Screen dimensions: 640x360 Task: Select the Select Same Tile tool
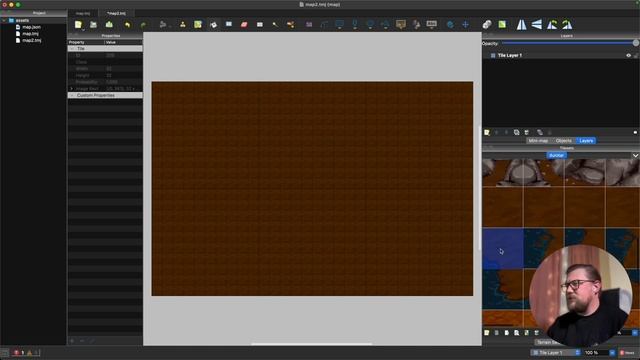pyautogui.click(x=291, y=24)
